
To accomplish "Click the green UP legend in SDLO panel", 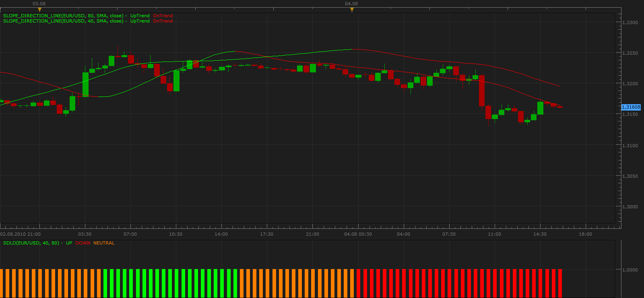I will (69, 243).
